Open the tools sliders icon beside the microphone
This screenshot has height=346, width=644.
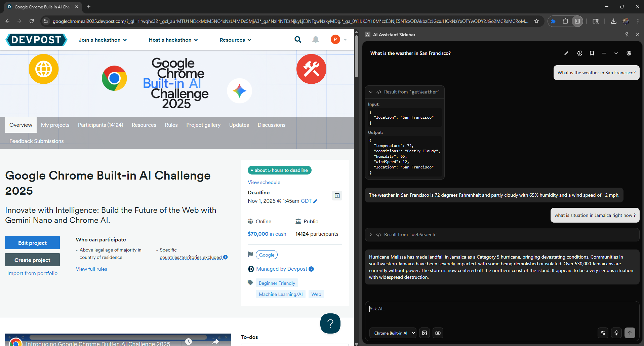click(x=603, y=333)
